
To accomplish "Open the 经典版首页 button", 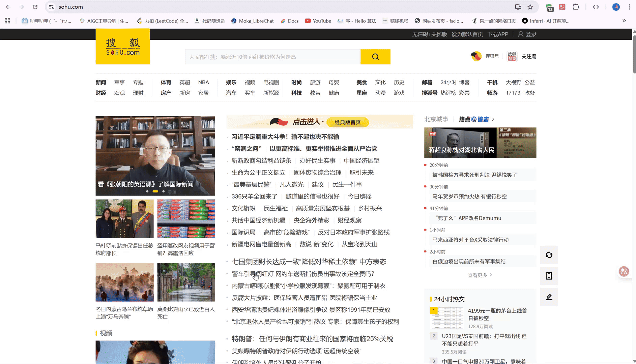I will [348, 122].
